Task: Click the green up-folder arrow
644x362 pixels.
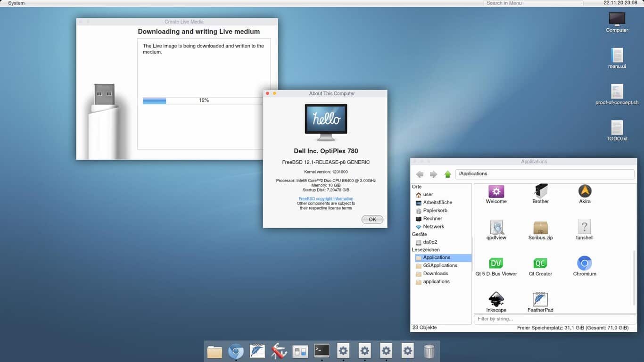Action: pos(447,174)
